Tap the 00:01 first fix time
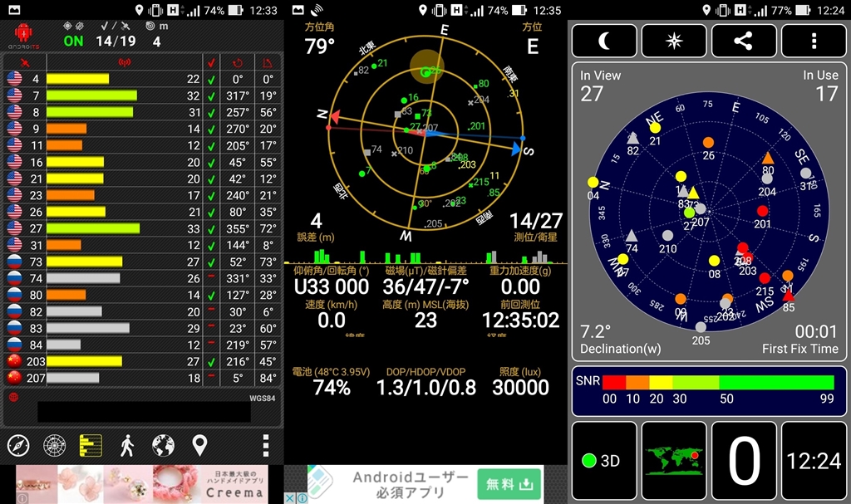The width and height of the screenshot is (851, 504). pos(816,331)
